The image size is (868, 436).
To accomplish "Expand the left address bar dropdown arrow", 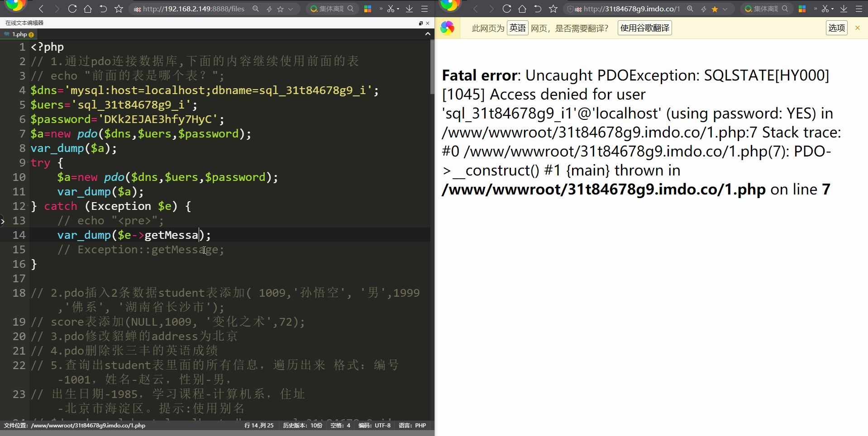I will 291,9.
